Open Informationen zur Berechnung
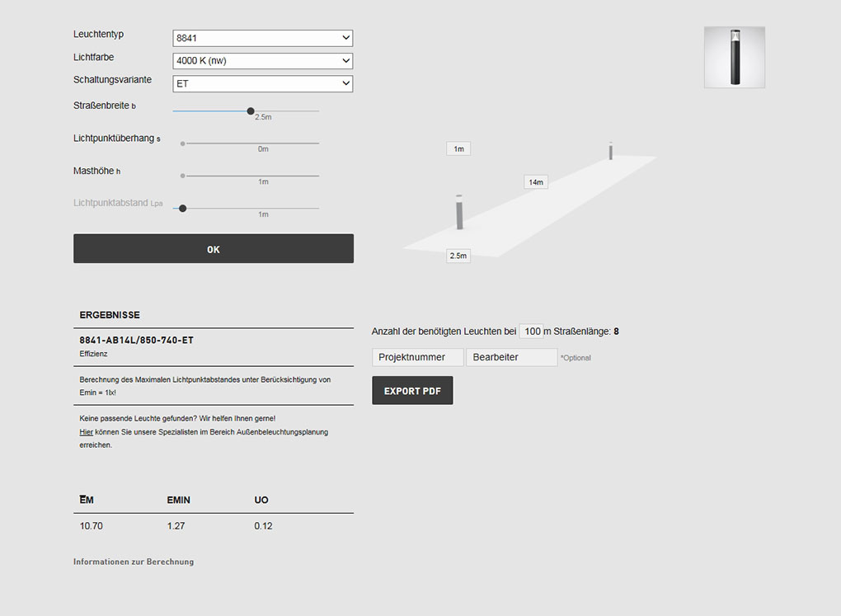Image resolution: width=841 pixels, height=616 pixels. (x=134, y=562)
